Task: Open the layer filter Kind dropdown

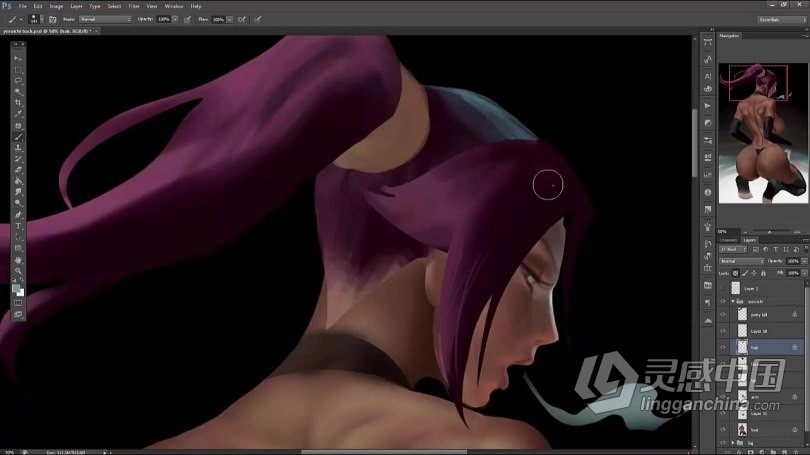Action: (x=734, y=249)
